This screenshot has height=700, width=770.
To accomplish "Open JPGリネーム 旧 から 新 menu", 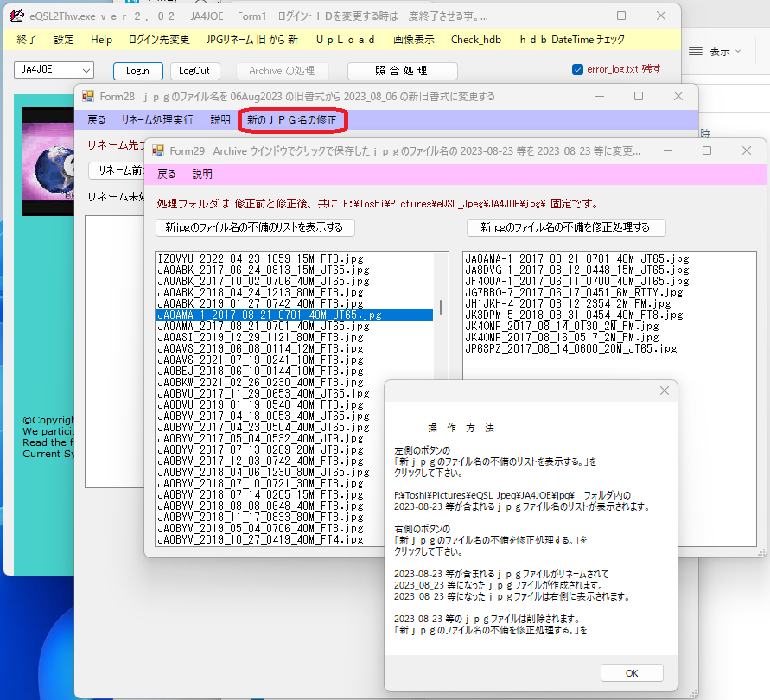I will coord(252,39).
